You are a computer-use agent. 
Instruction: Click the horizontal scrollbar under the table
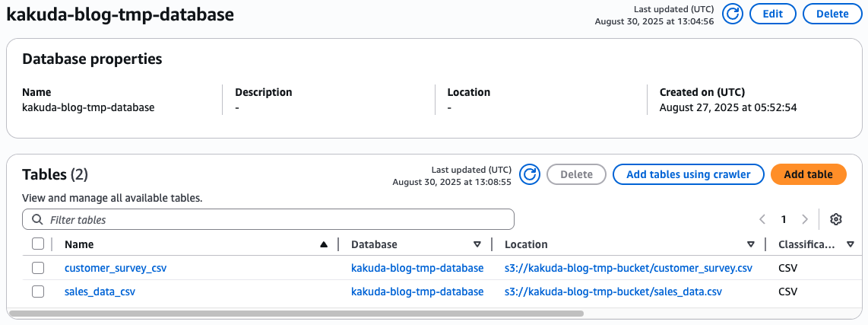[x=296, y=313]
